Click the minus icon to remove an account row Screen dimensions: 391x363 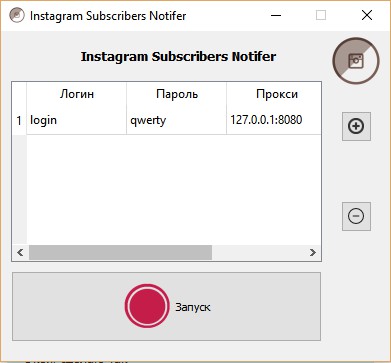click(356, 216)
